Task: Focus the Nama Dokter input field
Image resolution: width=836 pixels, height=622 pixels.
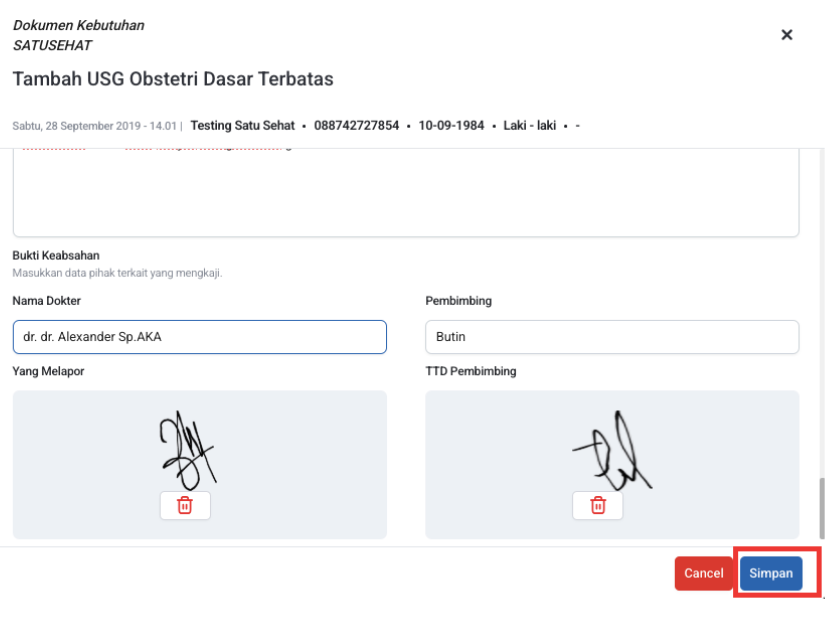Action: (x=199, y=337)
